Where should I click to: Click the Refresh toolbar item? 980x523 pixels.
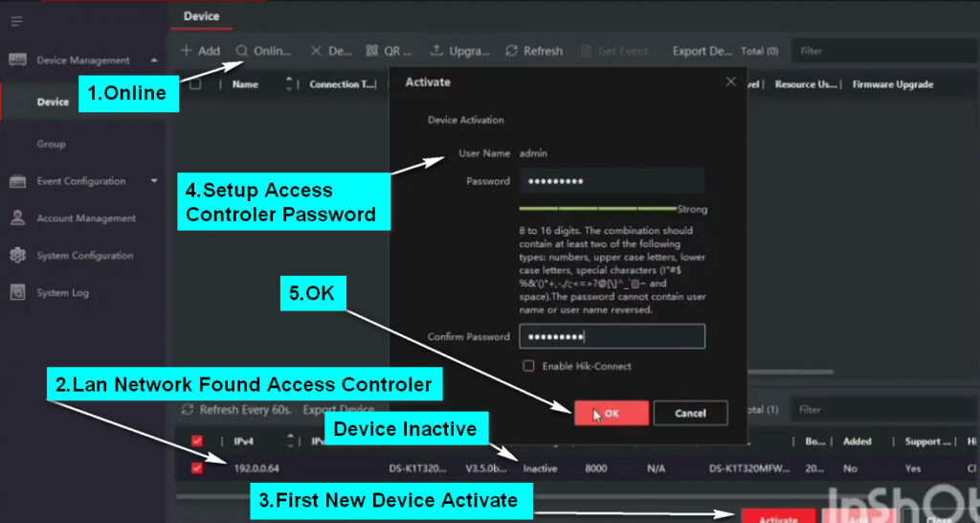tap(534, 52)
